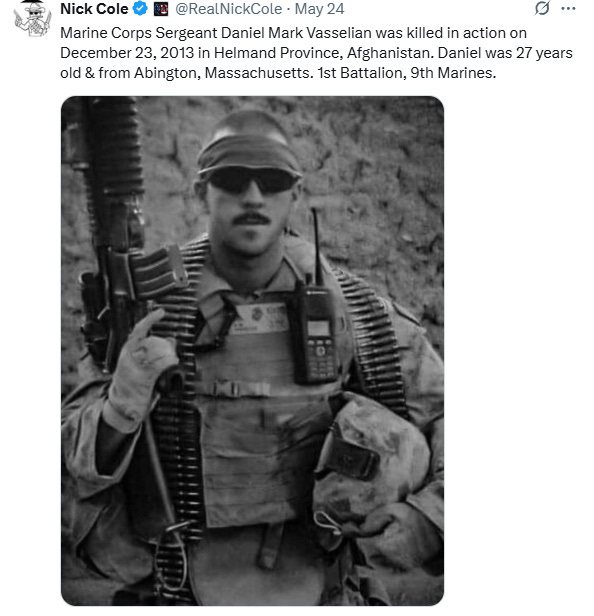
Task: Open the May 24 post timestamp
Action: click(x=319, y=9)
